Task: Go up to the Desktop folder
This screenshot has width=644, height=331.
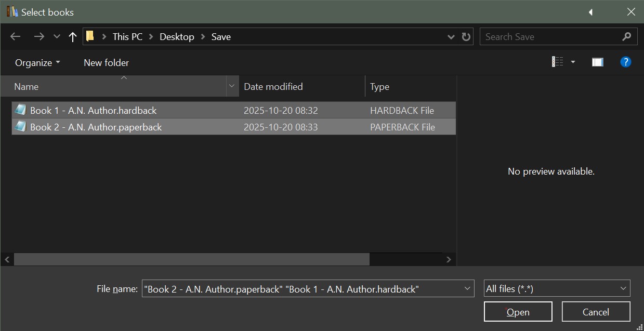Action: tap(73, 36)
